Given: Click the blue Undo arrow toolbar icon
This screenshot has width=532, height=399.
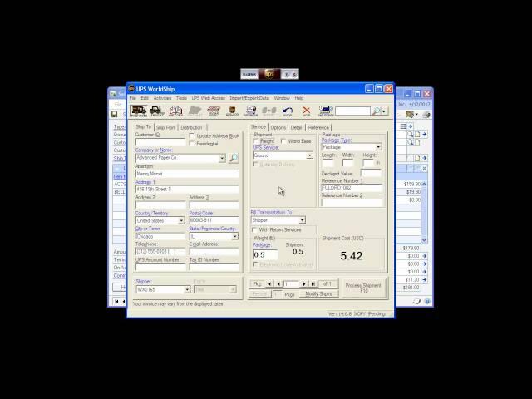Looking at the screenshot, I should pyautogui.click(x=288, y=111).
